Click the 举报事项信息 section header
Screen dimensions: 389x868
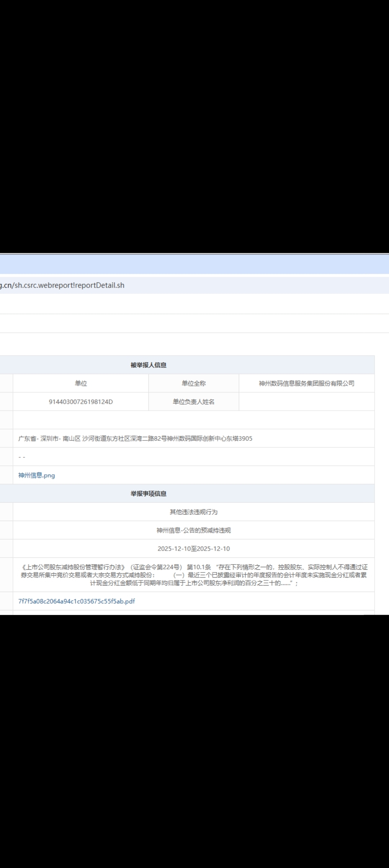pos(148,493)
